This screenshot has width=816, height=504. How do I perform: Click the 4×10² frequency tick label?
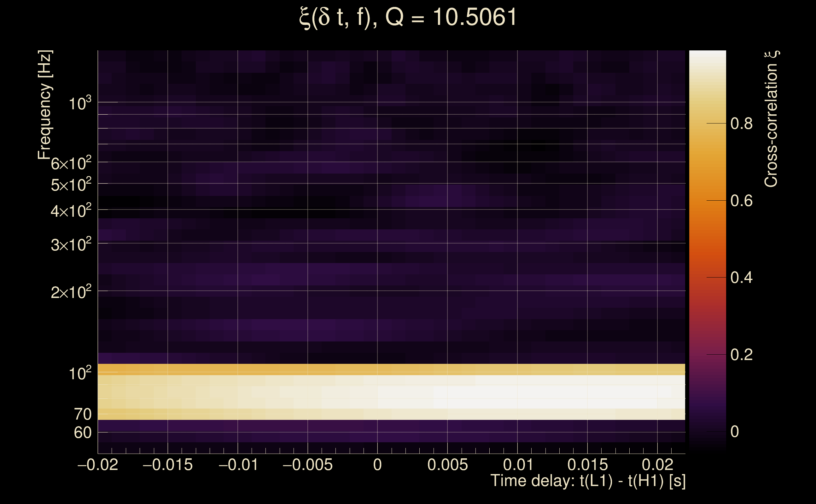tap(71, 211)
